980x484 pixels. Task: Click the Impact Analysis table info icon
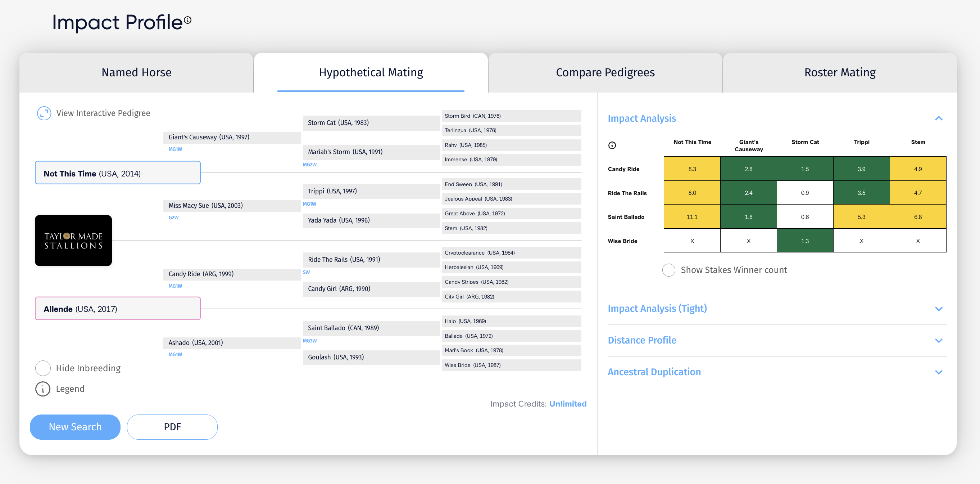[612, 145]
